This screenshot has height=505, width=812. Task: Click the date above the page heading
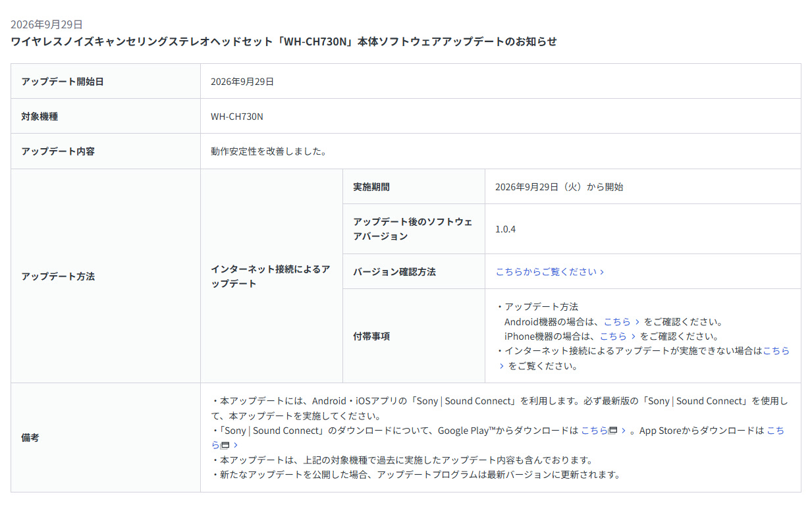(47, 24)
